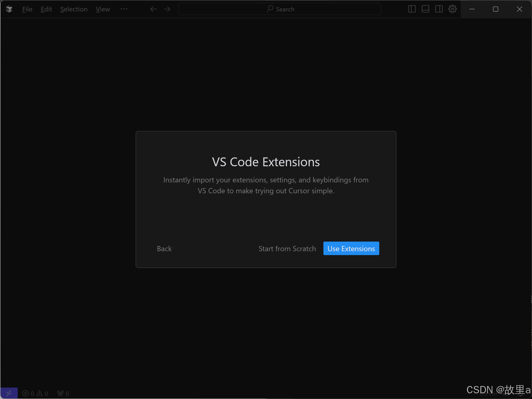Viewport: 532px width, 399px height.
Task: Click the Cursor app logo icon
Action: (x=9, y=9)
